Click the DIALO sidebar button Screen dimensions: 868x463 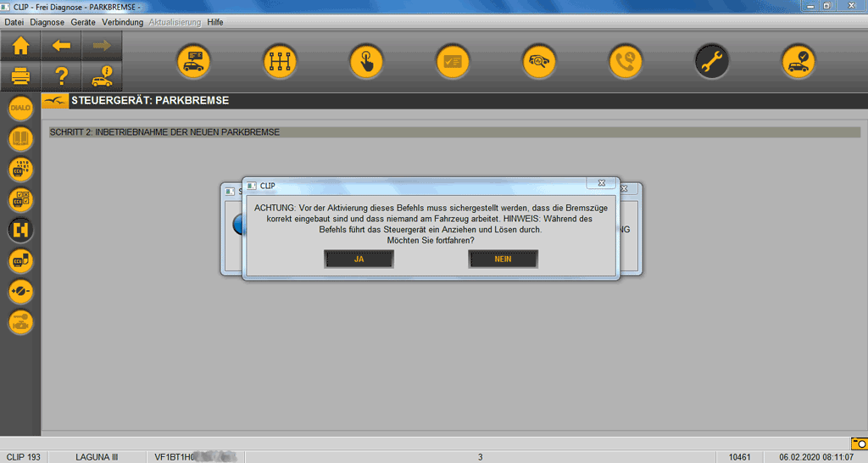pos(20,108)
